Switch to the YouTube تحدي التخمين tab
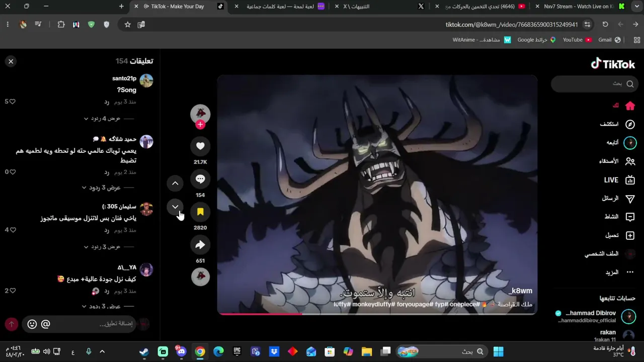Screen dimensions: 644x362 click(482, 7)
